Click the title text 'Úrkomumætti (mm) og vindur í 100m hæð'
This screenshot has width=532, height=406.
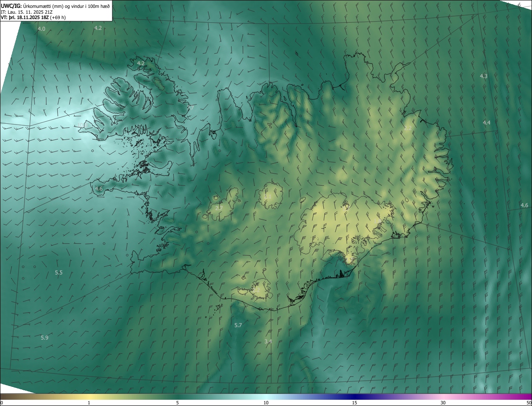tap(66, 6)
